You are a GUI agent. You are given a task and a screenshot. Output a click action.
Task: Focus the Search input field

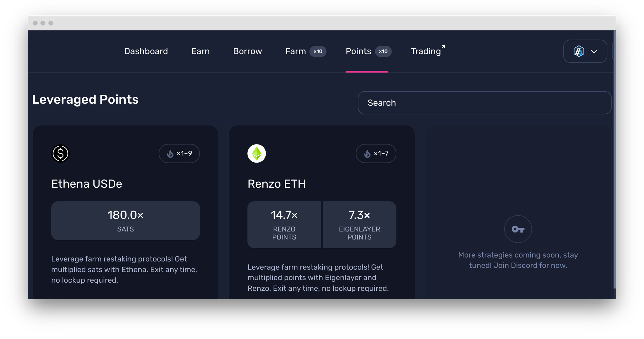484,103
